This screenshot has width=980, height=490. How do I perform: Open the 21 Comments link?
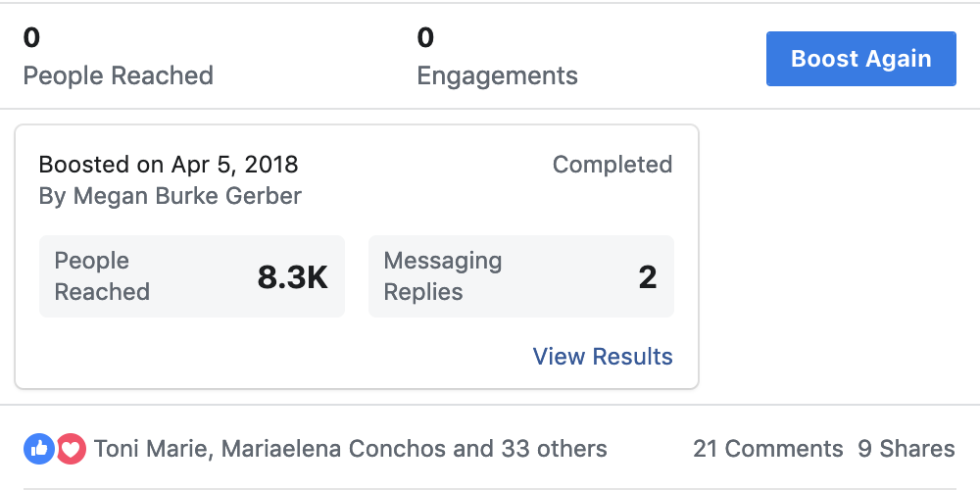click(x=767, y=449)
